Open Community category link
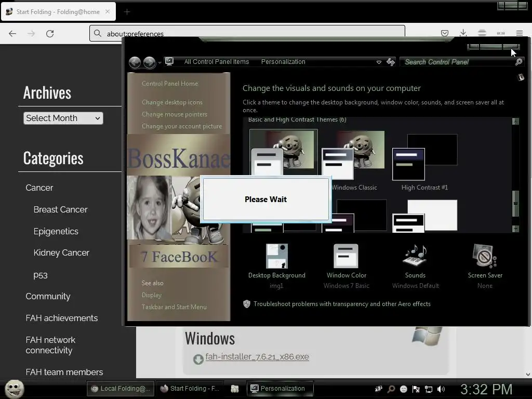532x399 pixels. [48, 296]
